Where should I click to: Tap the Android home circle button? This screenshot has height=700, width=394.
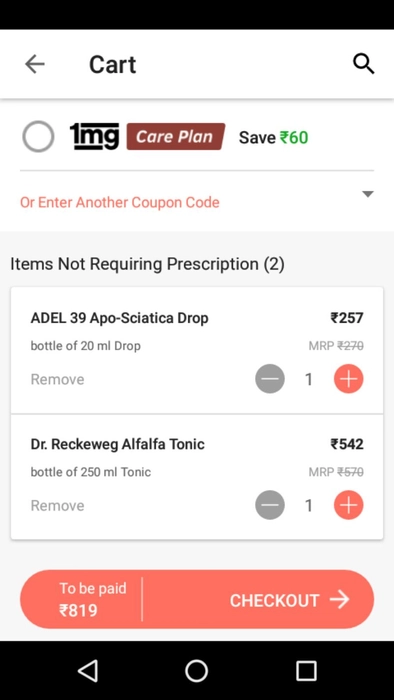coord(196,671)
